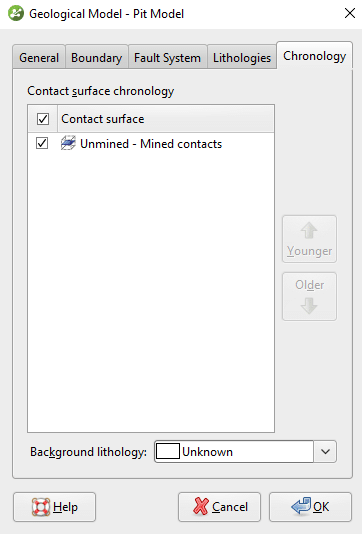Screen dimensions: 362x534
Task: Toggle the Contact surface header checkbox
Action: 43,119
